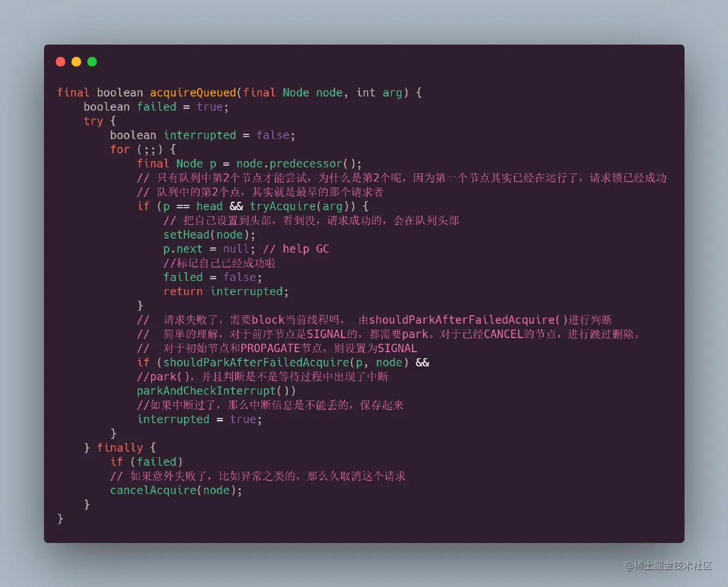Click the 'try {' line
This screenshot has height=587, width=728.
click(x=99, y=121)
